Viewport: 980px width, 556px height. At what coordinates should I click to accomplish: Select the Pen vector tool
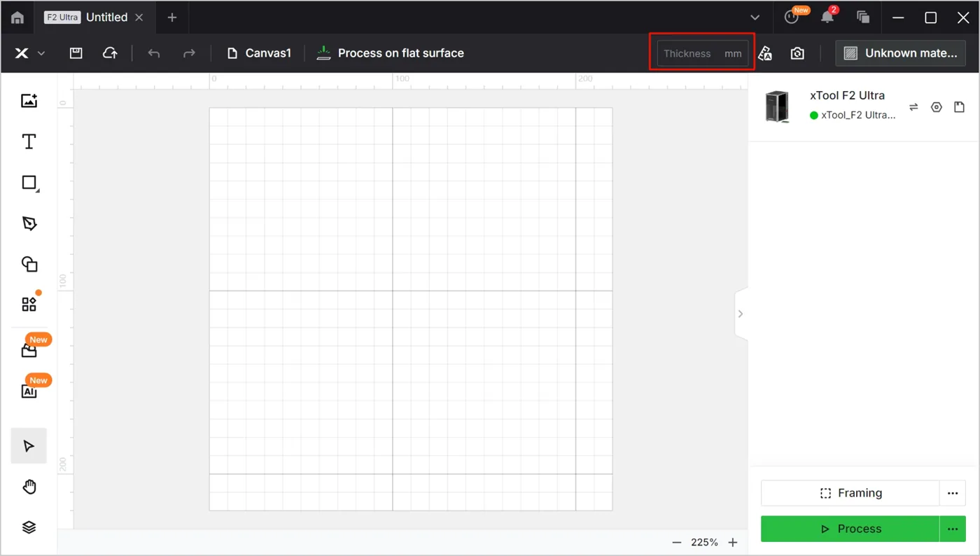[x=29, y=223]
